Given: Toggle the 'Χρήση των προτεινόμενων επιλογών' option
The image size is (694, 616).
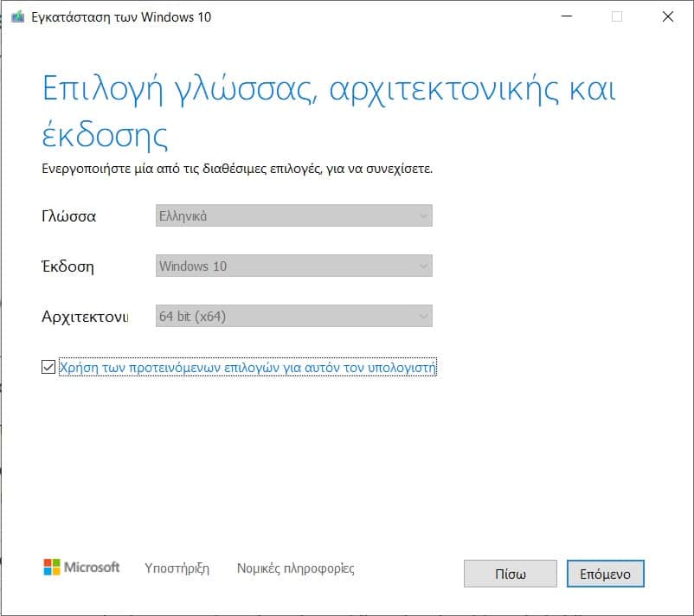Looking at the screenshot, I should (48, 367).
